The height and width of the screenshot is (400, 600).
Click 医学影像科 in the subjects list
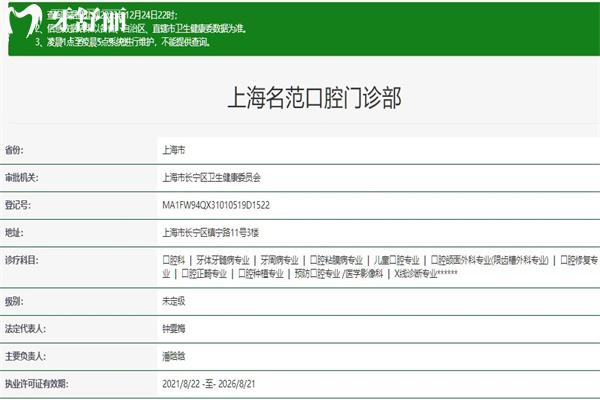364,274
